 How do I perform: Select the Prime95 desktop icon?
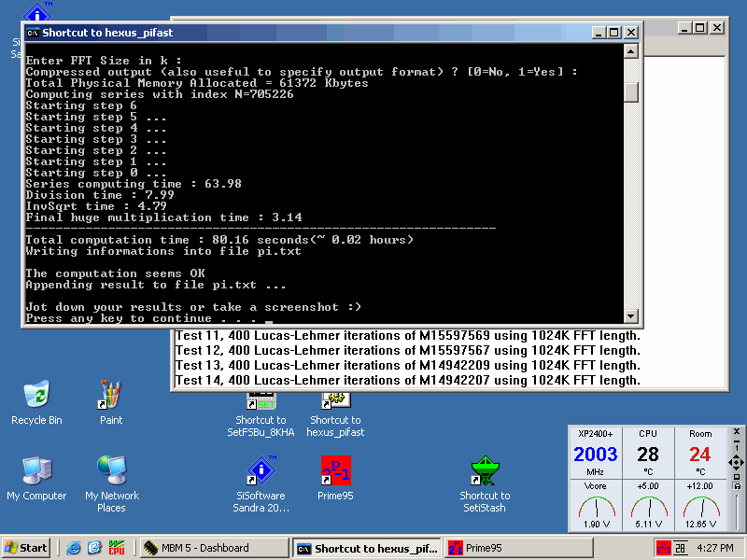335,470
